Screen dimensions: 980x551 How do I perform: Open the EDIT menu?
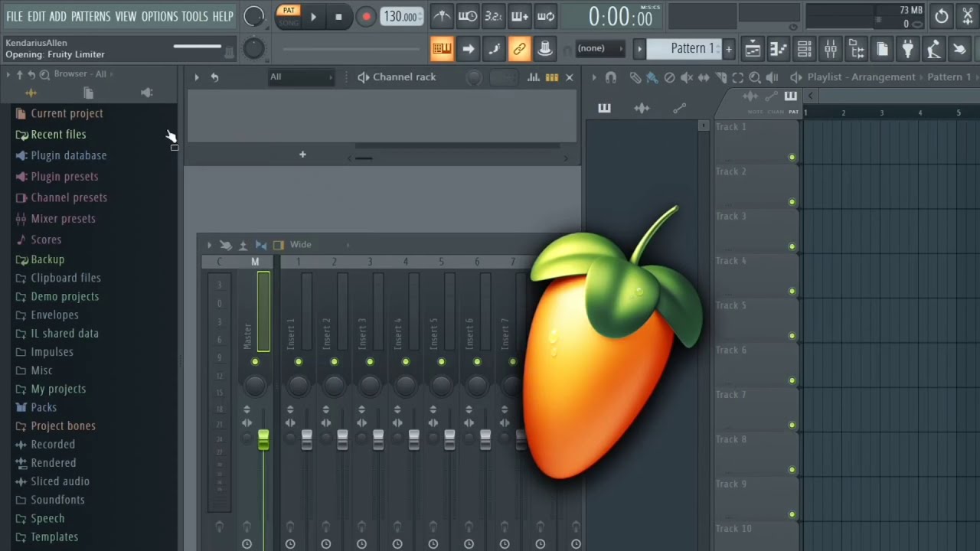tap(36, 16)
